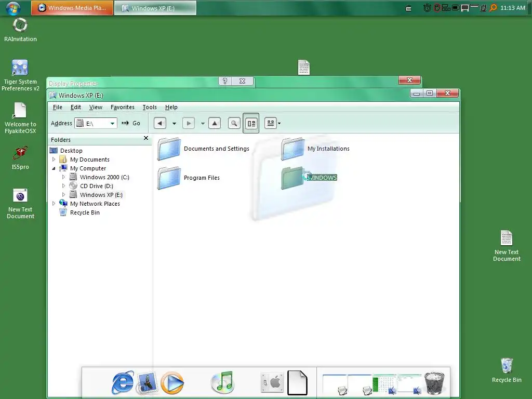Click the red-circled shield tray icon
Screen dimensions: 532x399
[437, 8]
